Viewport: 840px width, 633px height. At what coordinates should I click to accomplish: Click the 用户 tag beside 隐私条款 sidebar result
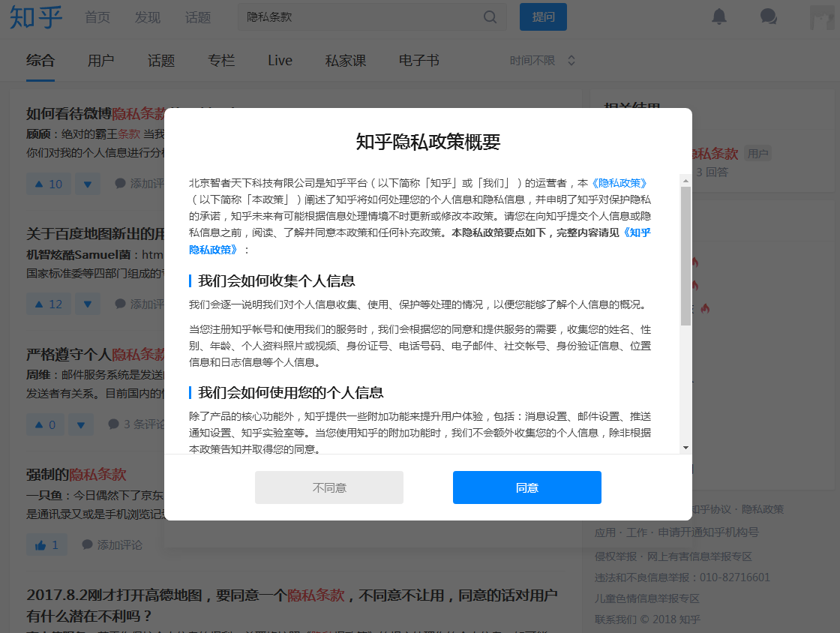coord(757,154)
